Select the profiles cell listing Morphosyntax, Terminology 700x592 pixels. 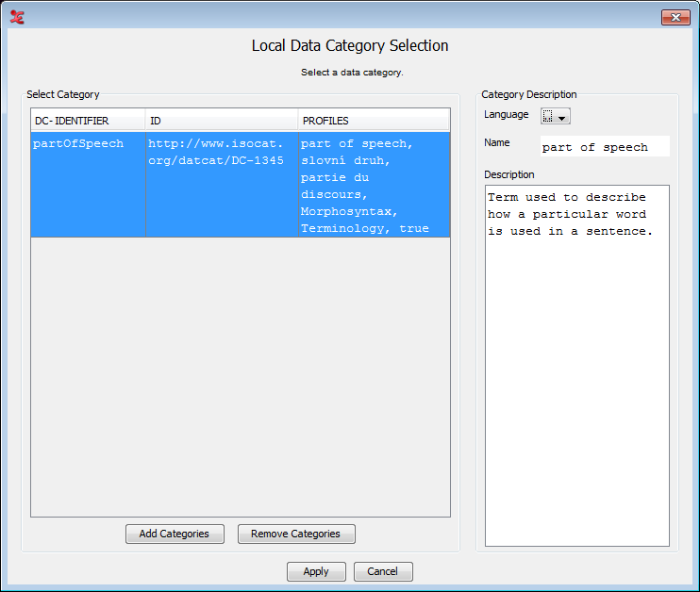click(x=374, y=185)
